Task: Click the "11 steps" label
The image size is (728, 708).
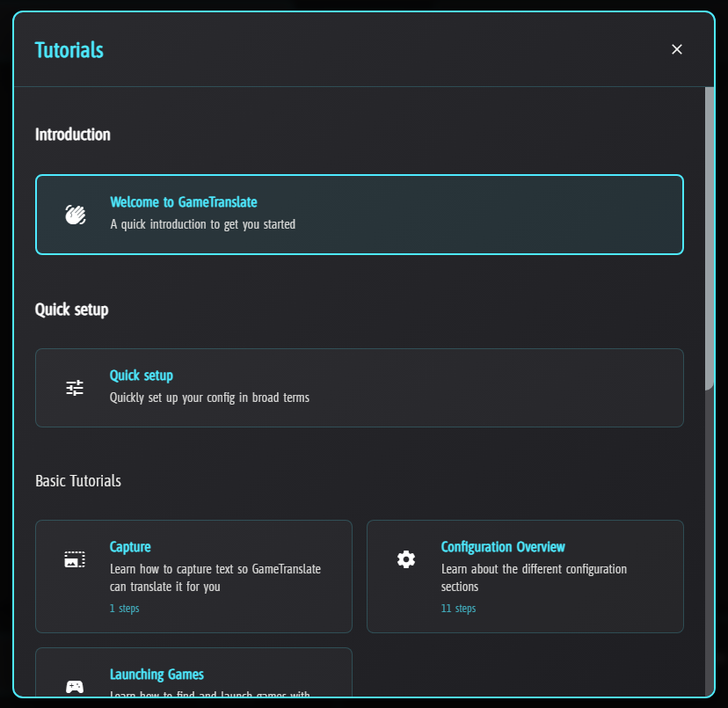Action: [458, 609]
